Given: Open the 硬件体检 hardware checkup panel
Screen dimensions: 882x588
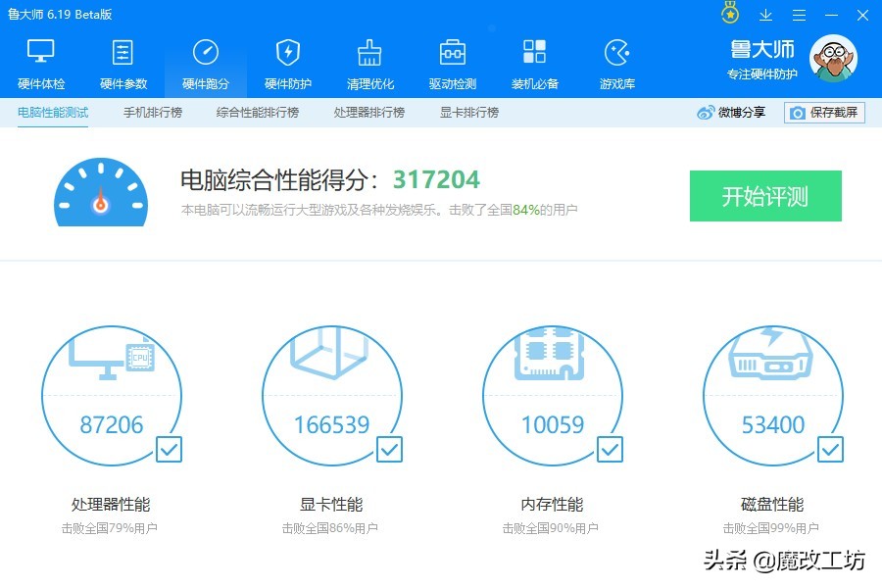Looking at the screenshot, I should click(40, 62).
